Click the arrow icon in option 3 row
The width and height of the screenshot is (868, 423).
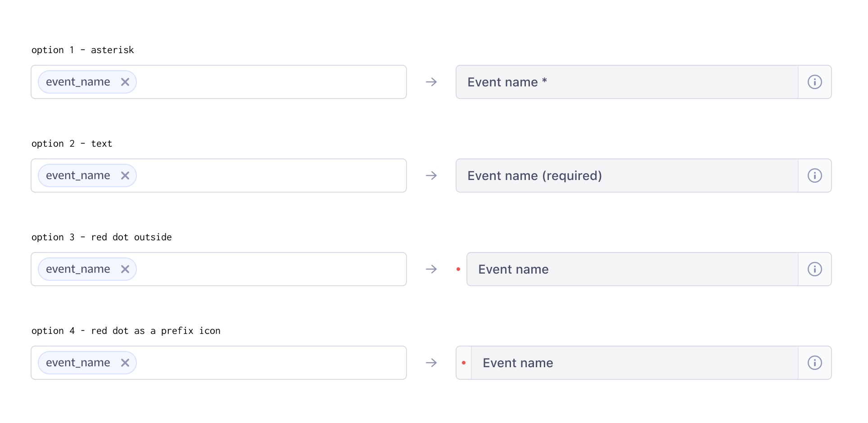point(431,269)
